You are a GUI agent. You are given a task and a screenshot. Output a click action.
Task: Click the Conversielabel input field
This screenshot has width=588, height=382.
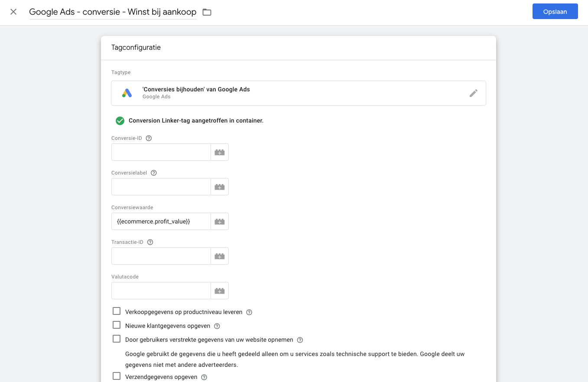pyautogui.click(x=161, y=187)
